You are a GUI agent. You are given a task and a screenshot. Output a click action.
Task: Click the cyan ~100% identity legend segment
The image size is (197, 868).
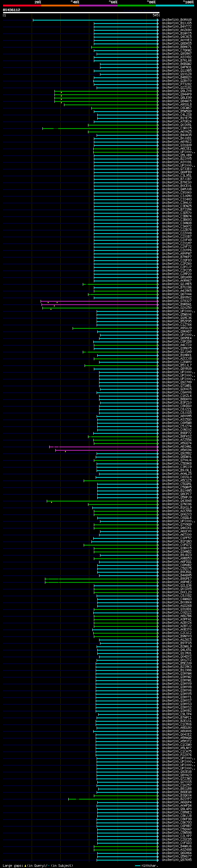(x=175, y=6)
